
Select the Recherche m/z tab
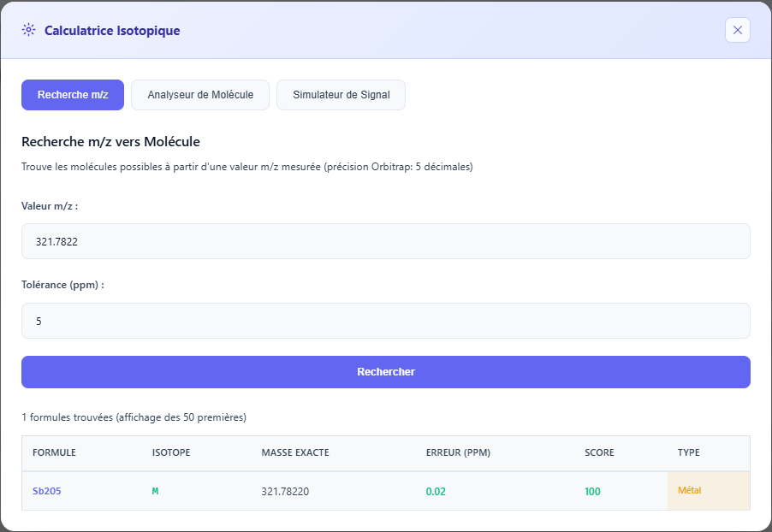pos(72,95)
